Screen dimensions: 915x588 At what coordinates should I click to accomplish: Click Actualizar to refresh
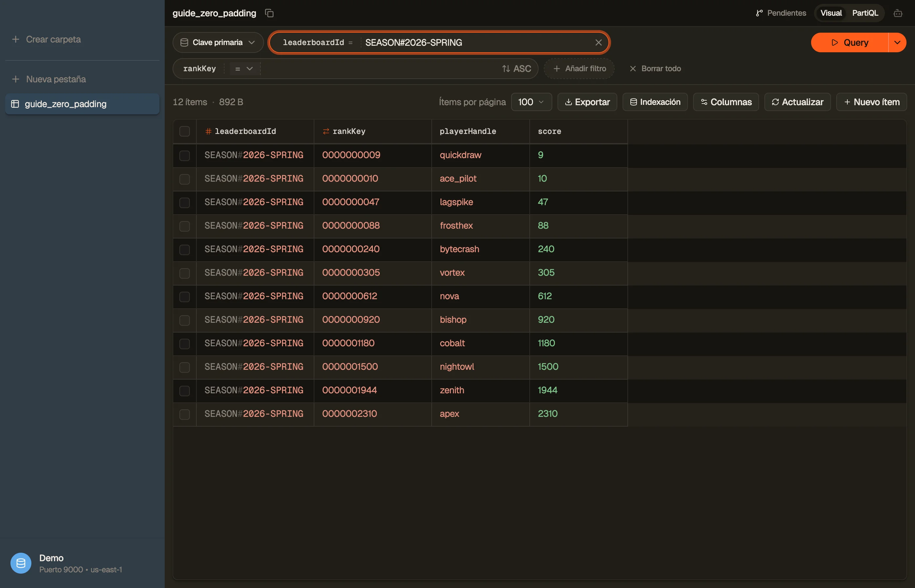797,102
